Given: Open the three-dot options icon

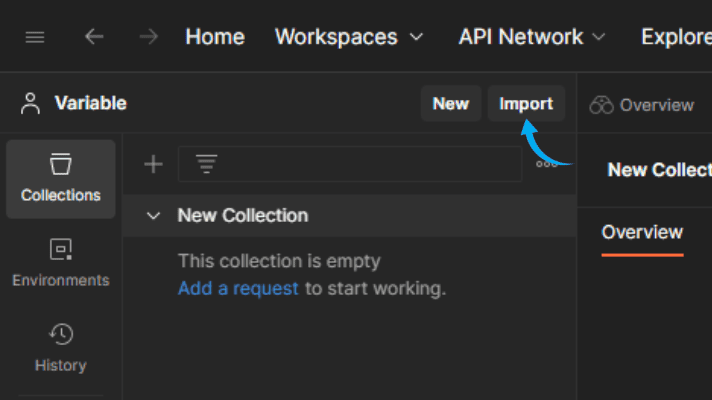Looking at the screenshot, I should pos(547,164).
